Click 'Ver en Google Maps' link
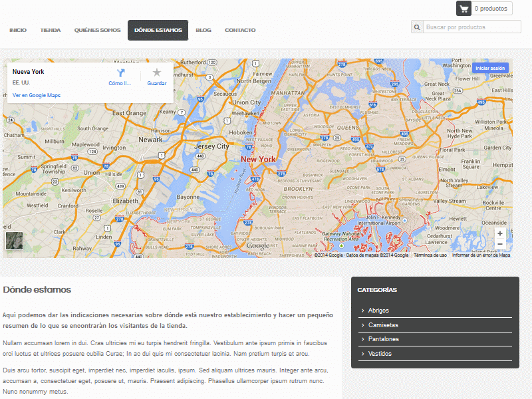The image size is (532, 399). pyautogui.click(x=37, y=95)
